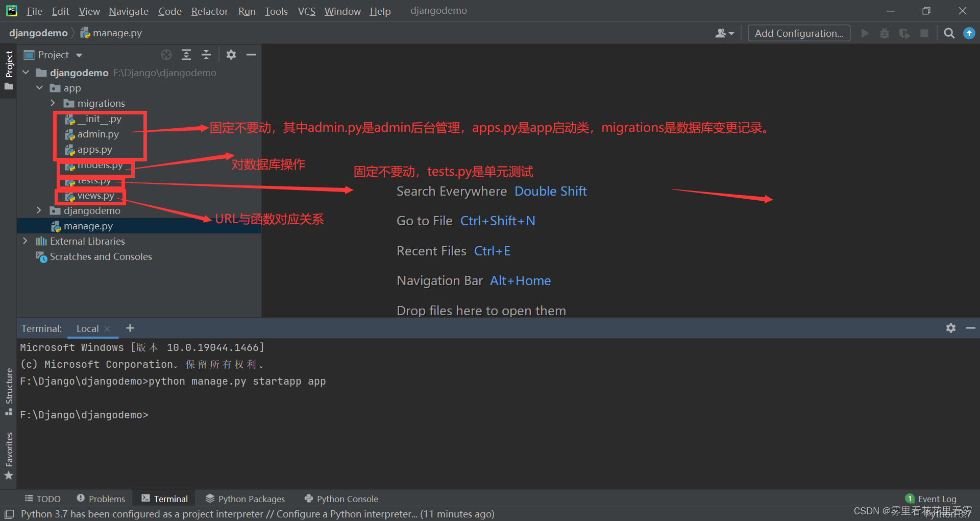Switch to the Local terminal tab
Image resolution: width=980 pixels, height=521 pixels.
coord(88,328)
